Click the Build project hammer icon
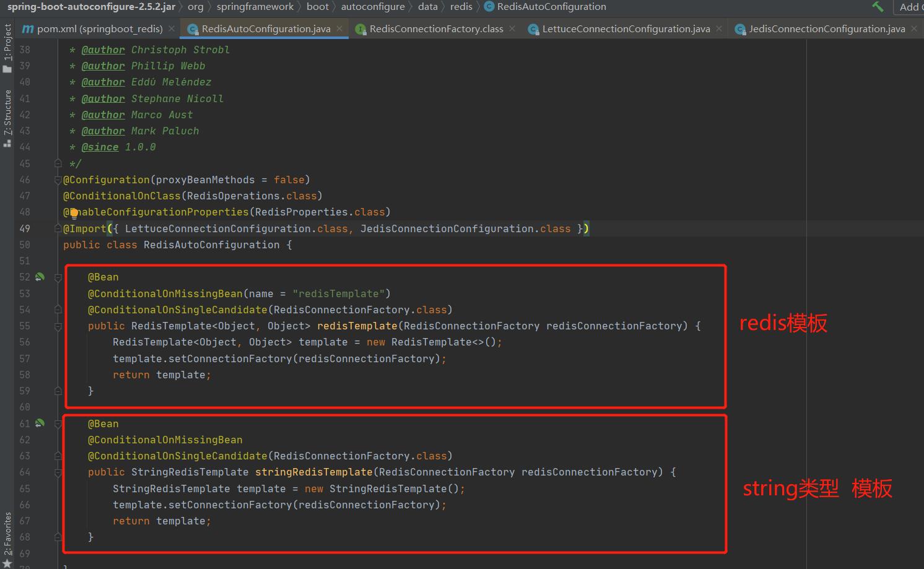 [878, 7]
